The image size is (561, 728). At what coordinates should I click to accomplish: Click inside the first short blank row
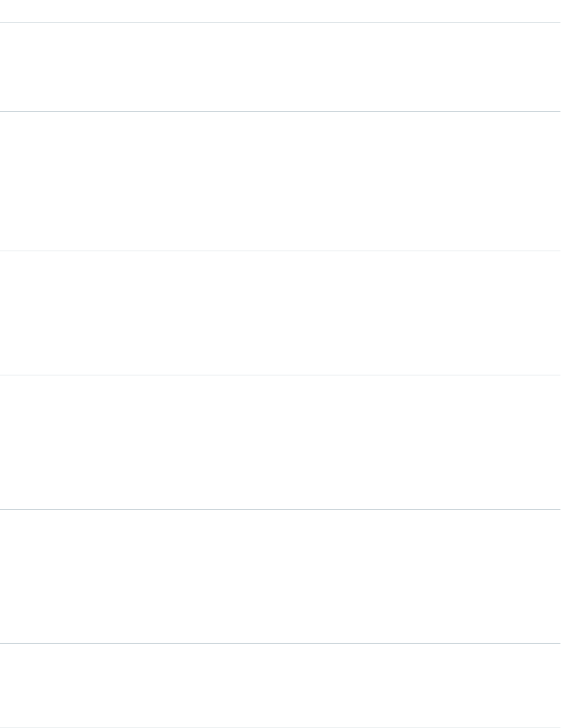[x=280, y=67]
